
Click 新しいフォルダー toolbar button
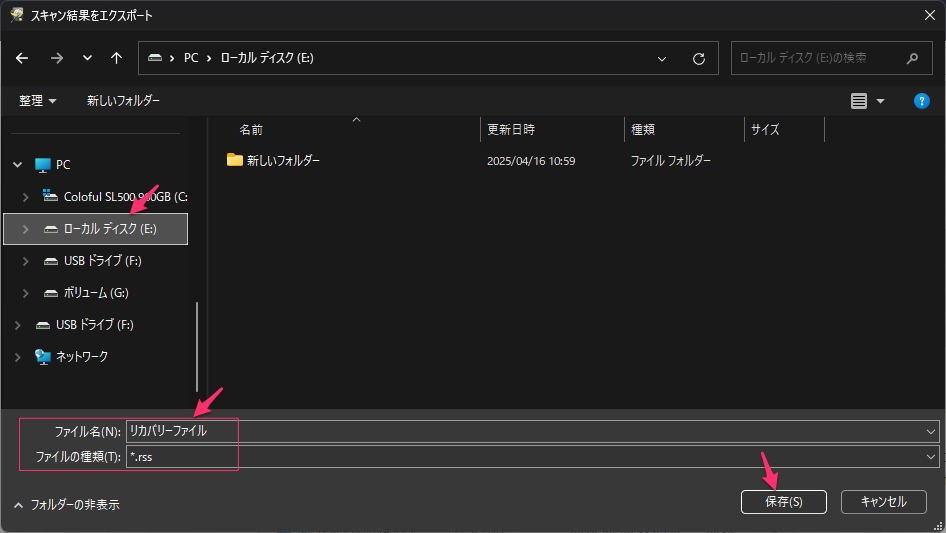[x=123, y=101]
